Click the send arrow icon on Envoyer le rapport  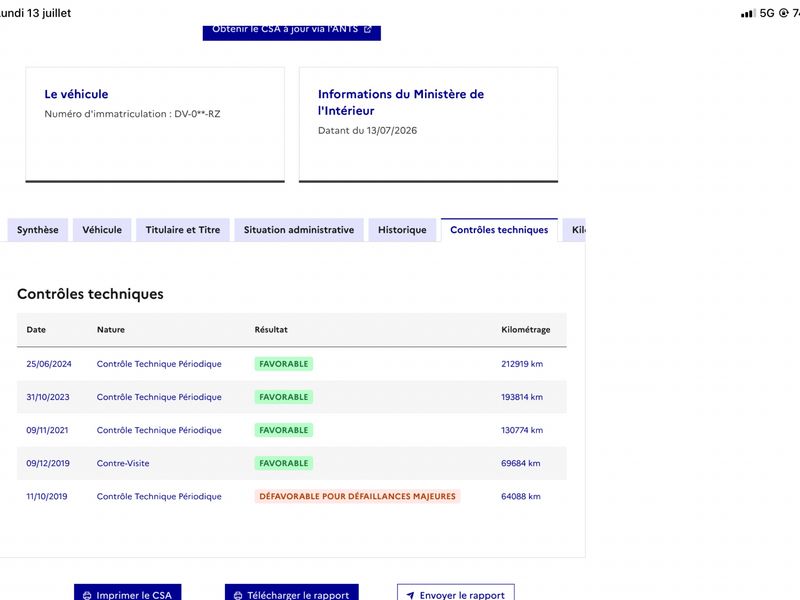point(410,595)
